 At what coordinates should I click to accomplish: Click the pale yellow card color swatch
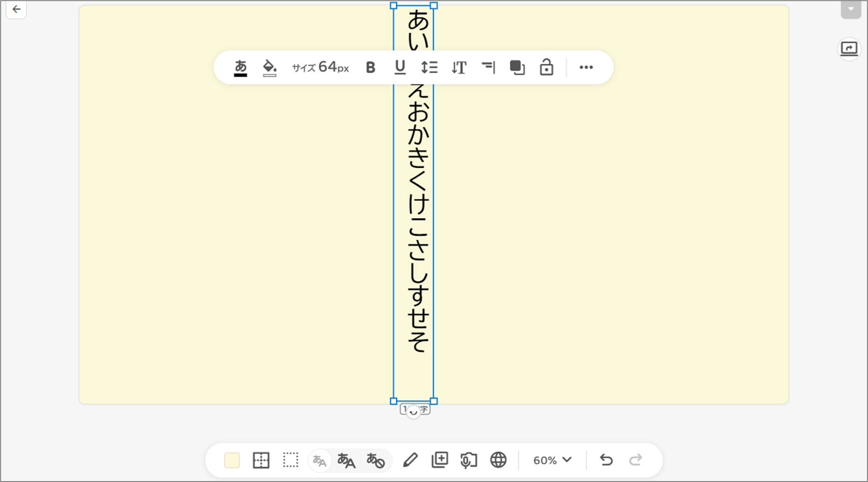point(232,460)
